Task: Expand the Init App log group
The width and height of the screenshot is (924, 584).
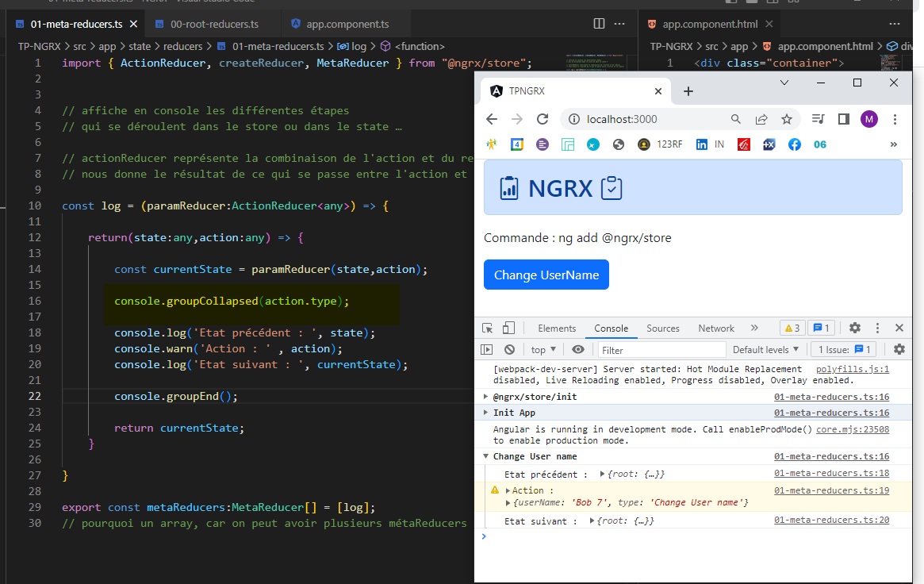Action: point(485,413)
